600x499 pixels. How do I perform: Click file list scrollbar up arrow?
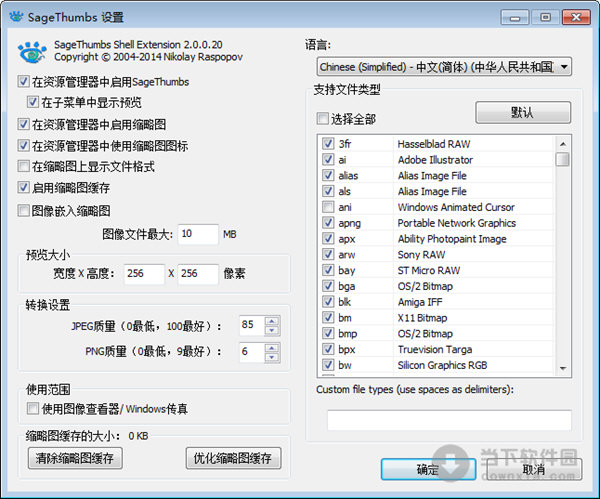coord(562,144)
